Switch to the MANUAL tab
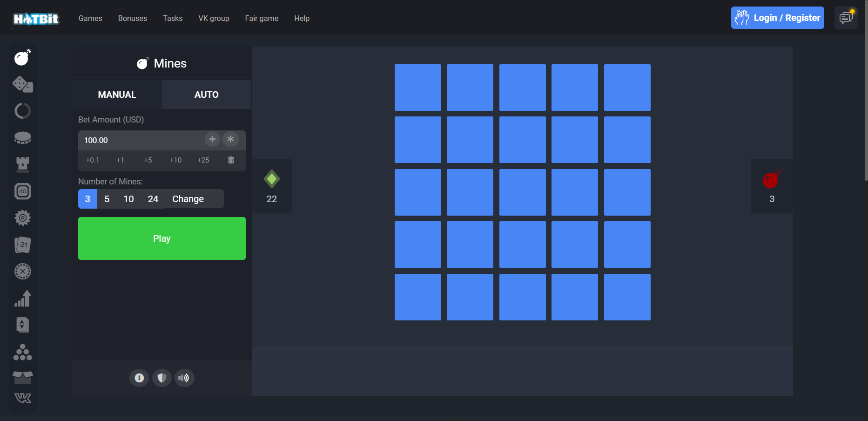868x421 pixels. 117,95
